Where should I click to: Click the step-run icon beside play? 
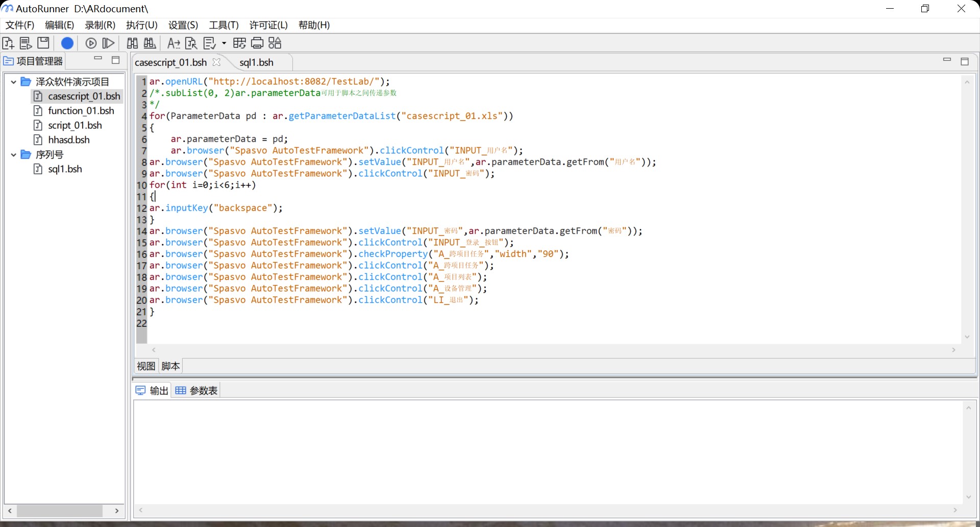tap(108, 43)
